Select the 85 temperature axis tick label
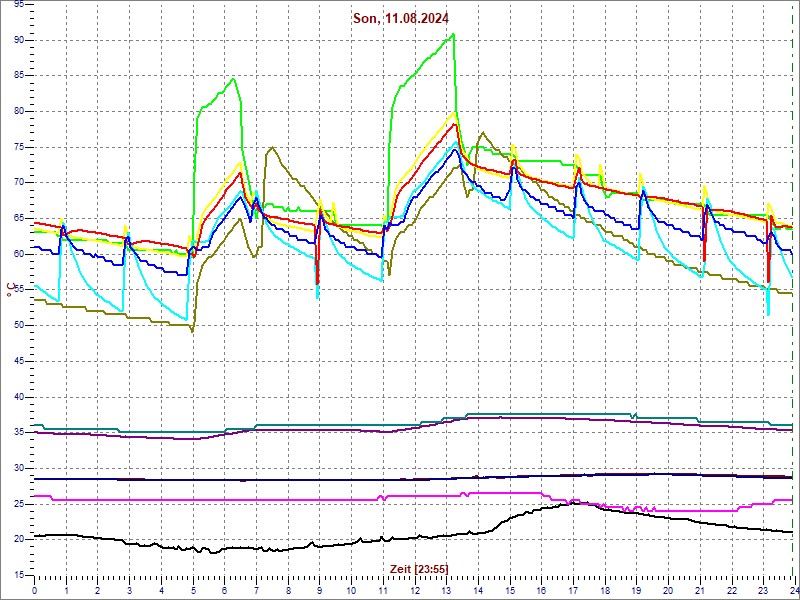 (x=18, y=76)
